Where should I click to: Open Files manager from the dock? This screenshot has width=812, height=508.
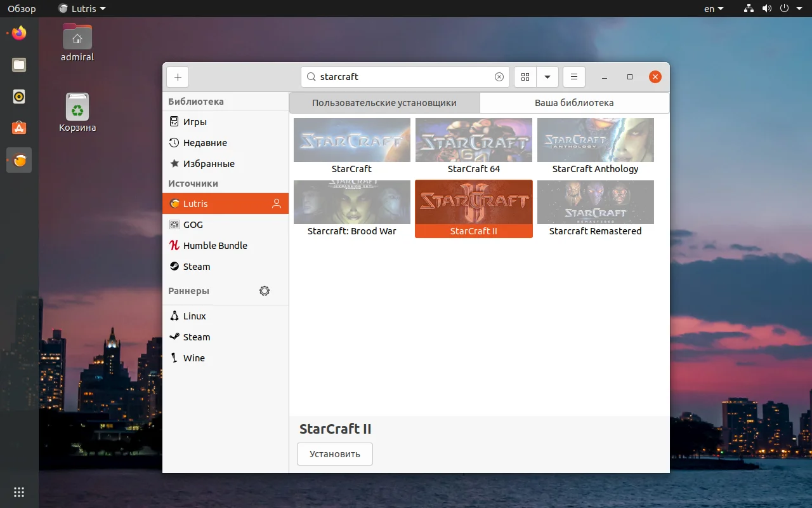coord(19,65)
